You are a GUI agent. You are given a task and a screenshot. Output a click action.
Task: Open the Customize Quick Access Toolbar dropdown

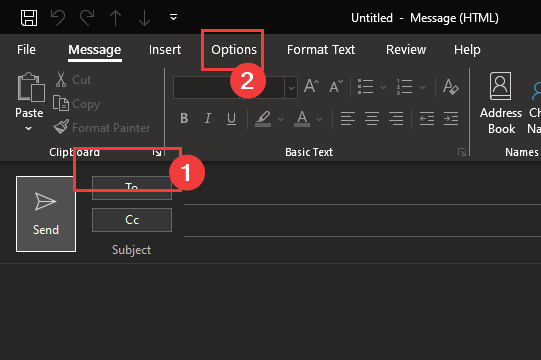coord(174,17)
